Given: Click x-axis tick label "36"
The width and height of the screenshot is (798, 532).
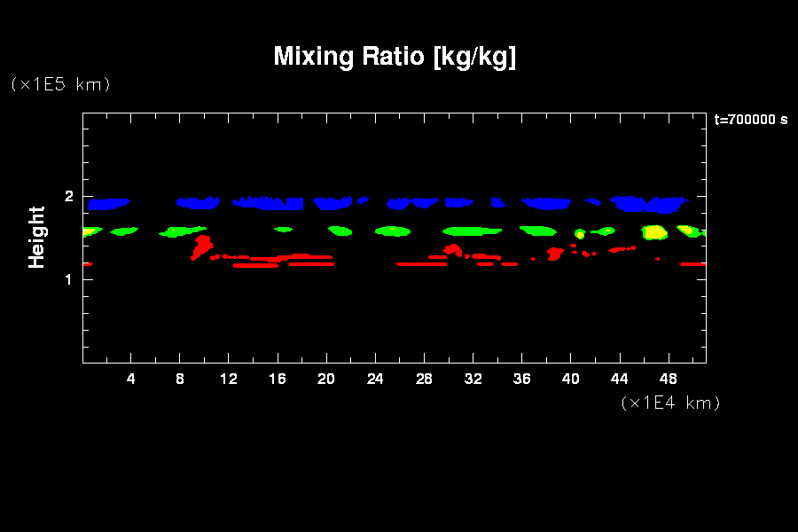Looking at the screenshot, I should click(521, 379).
